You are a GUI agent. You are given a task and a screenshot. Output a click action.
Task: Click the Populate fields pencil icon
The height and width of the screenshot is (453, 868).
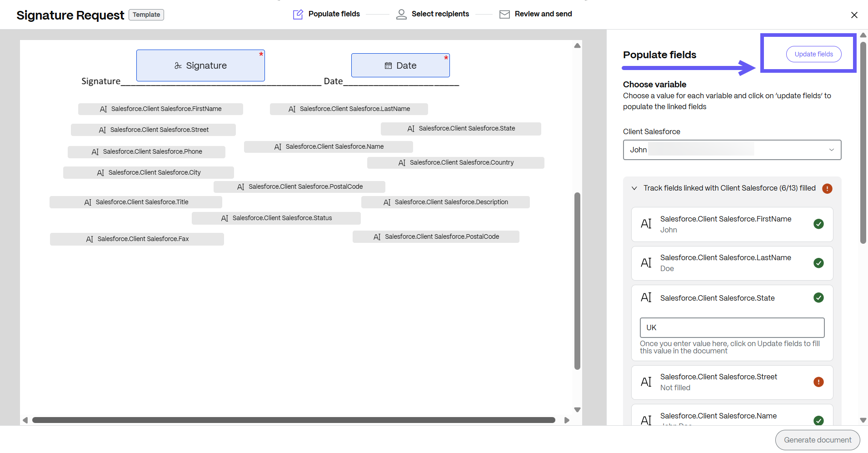pos(298,15)
